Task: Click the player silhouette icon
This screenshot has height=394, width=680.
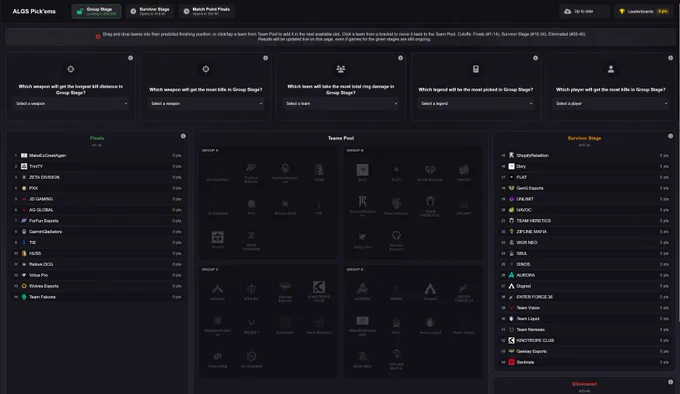Action: 611,69
